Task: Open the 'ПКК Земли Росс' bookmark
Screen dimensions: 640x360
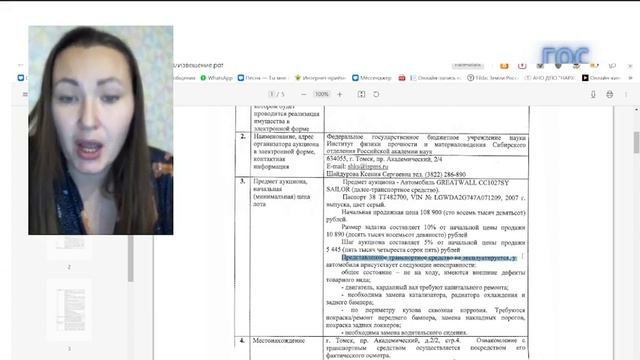Action: point(493,78)
